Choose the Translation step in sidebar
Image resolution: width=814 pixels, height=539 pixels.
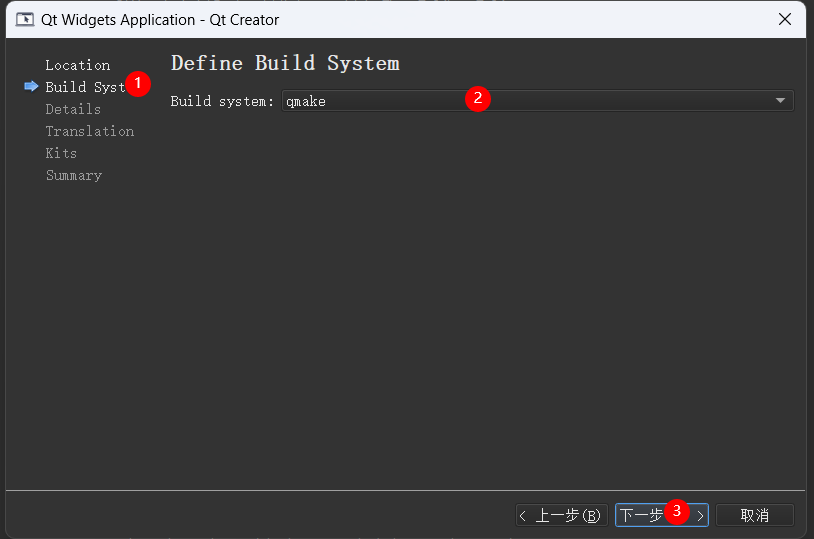pos(89,131)
